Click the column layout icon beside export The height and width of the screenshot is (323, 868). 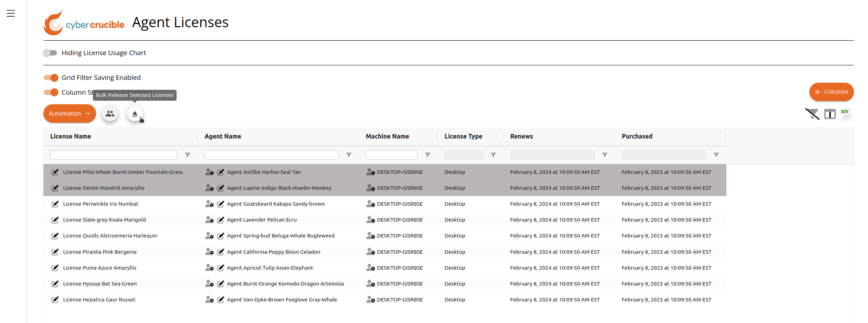tap(830, 114)
